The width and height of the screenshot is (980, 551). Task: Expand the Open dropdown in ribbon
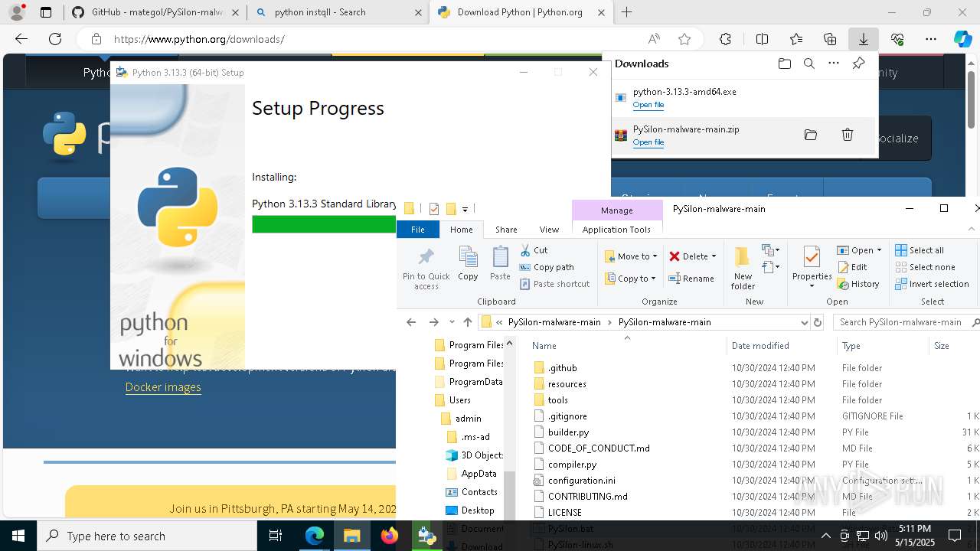[879, 251]
